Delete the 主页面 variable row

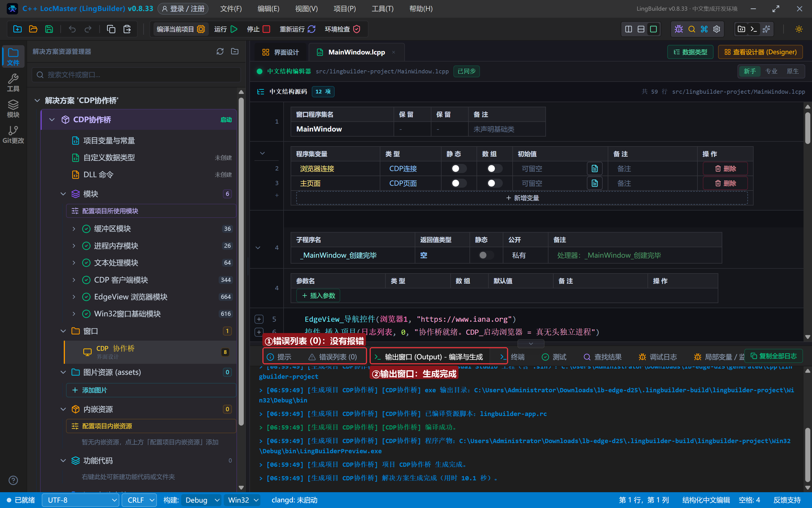point(725,183)
